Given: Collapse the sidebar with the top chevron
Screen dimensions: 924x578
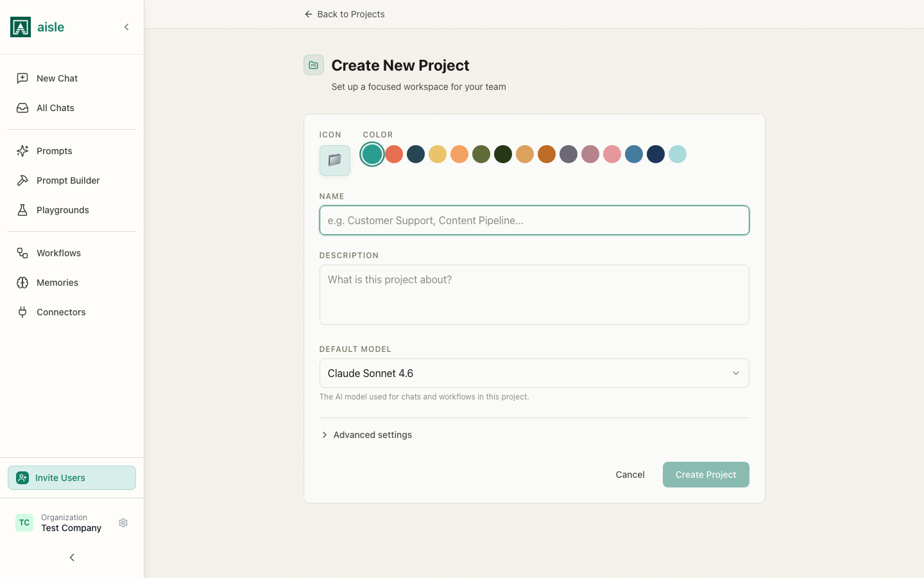Looking at the screenshot, I should click(x=126, y=27).
